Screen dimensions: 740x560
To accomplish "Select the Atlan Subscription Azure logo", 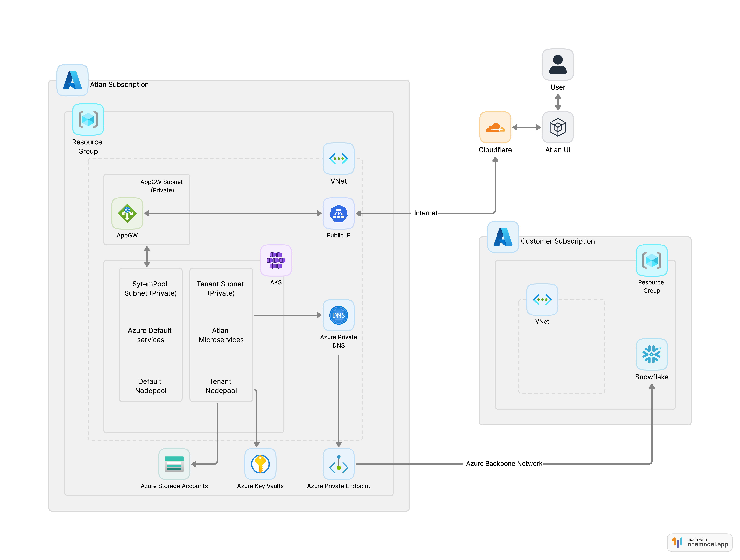I will pyautogui.click(x=72, y=80).
